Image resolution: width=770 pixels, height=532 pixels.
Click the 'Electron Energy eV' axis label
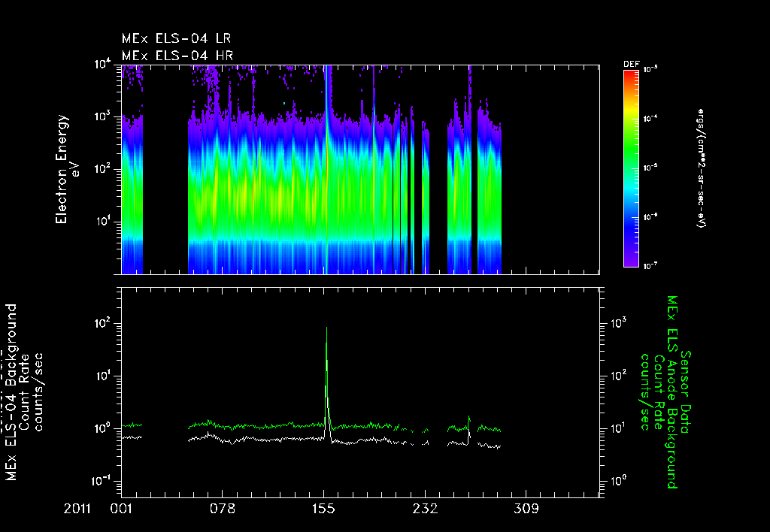[67, 169]
